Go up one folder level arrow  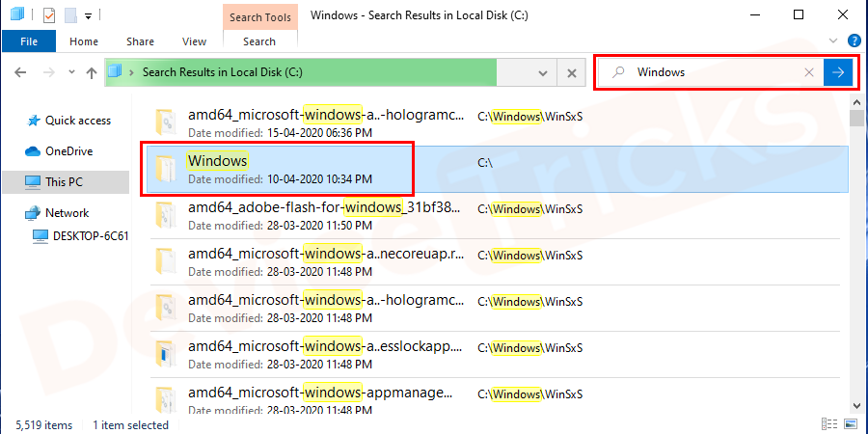pyautogui.click(x=92, y=72)
